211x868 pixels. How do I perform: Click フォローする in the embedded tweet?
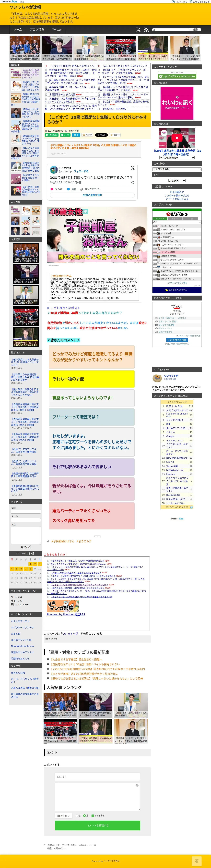point(81,172)
